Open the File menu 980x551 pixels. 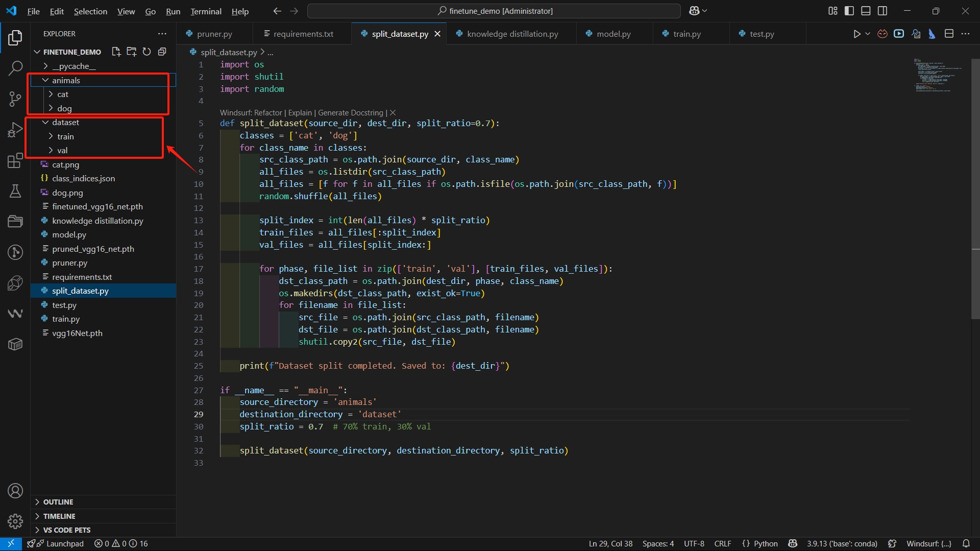33,11
